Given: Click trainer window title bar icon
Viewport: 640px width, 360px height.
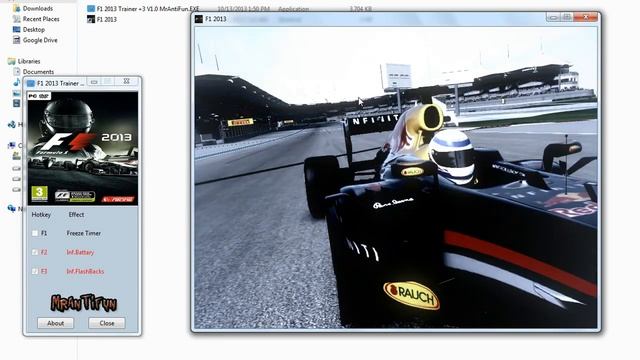Looking at the screenshot, I should pos(31,83).
